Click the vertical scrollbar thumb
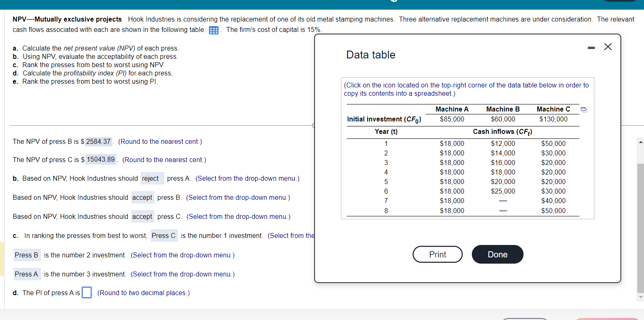This screenshot has width=644, height=320. [x=641, y=228]
